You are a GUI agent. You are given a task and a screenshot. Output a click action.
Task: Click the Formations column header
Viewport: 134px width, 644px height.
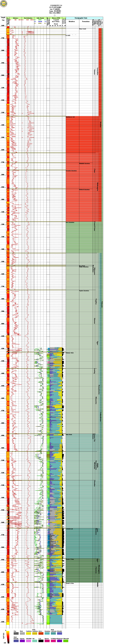[x=86, y=21]
